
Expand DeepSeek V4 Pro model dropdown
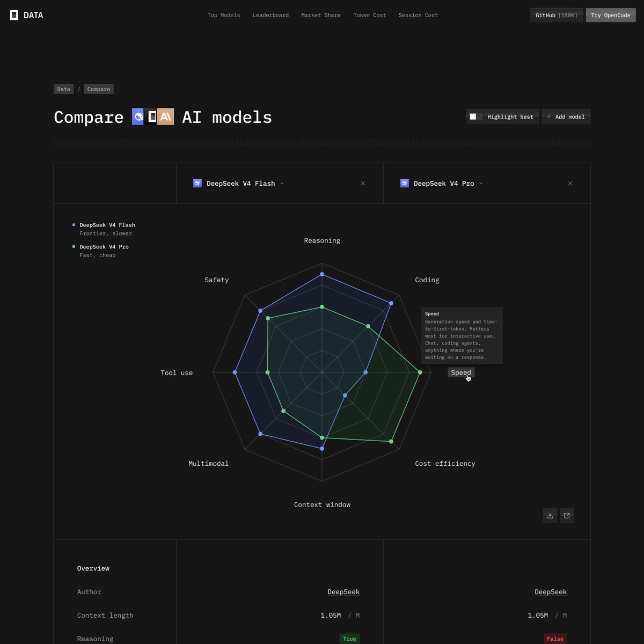(480, 184)
